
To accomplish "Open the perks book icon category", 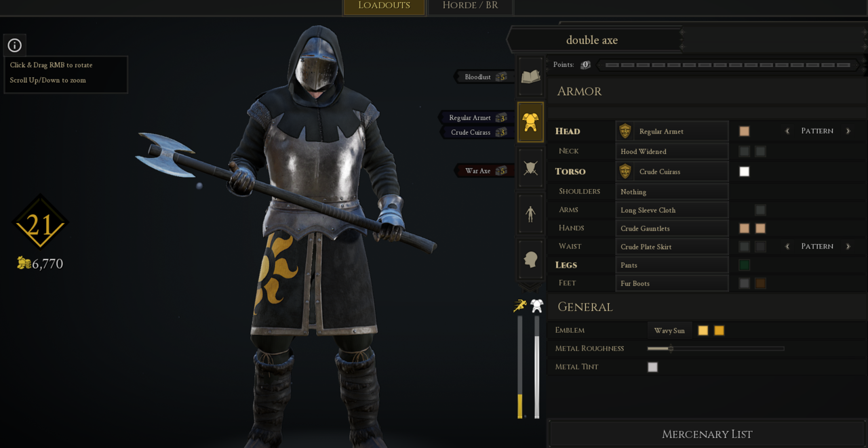I will pyautogui.click(x=530, y=77).
